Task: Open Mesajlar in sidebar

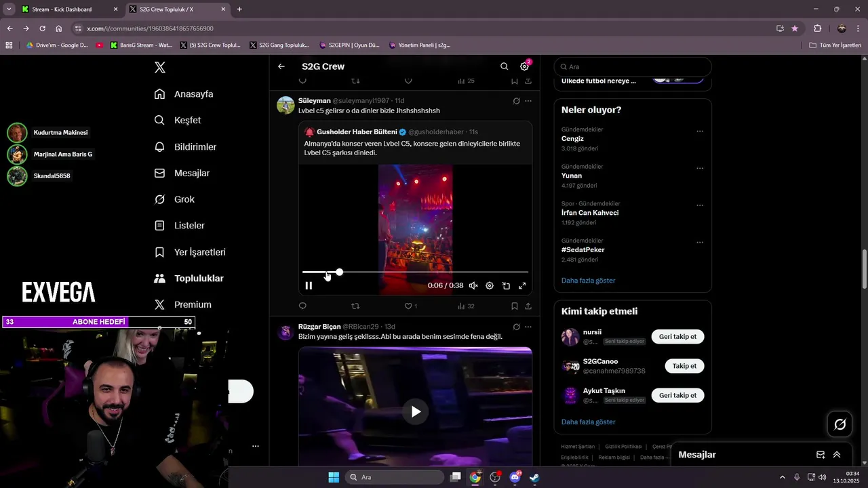Action: [182, 173]
